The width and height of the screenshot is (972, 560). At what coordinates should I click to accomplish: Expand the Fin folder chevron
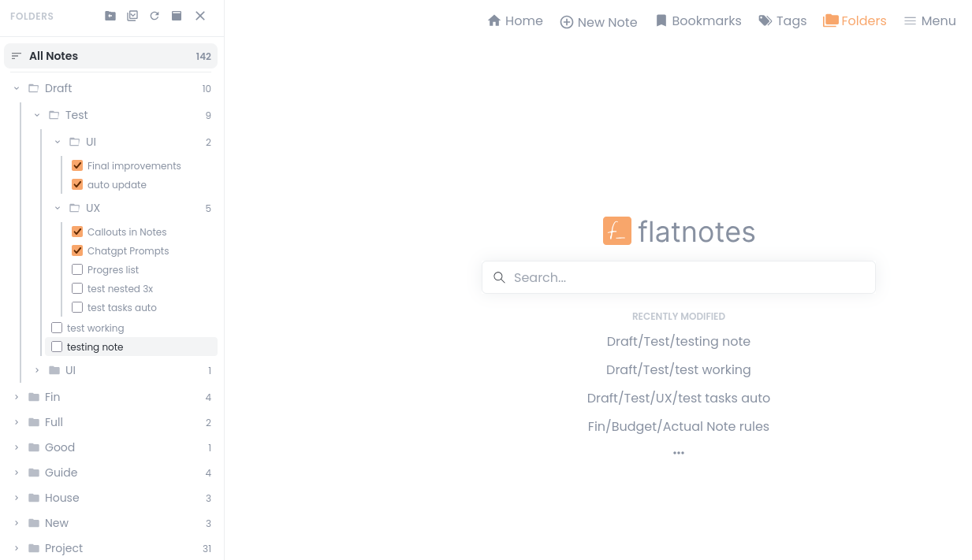17,397
